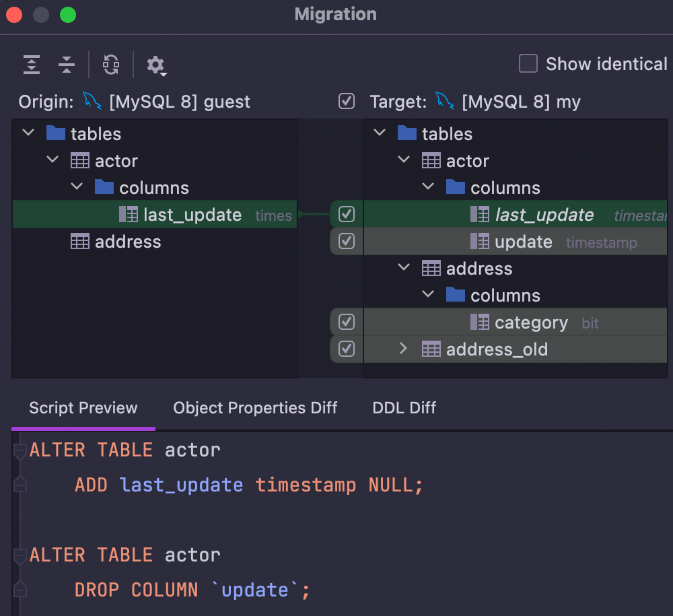Image resolution: width=673 pixels, height=616 pixels.
Task: Click the MySQL dolphin icon next to Origin
Action: tap(92, 101)
